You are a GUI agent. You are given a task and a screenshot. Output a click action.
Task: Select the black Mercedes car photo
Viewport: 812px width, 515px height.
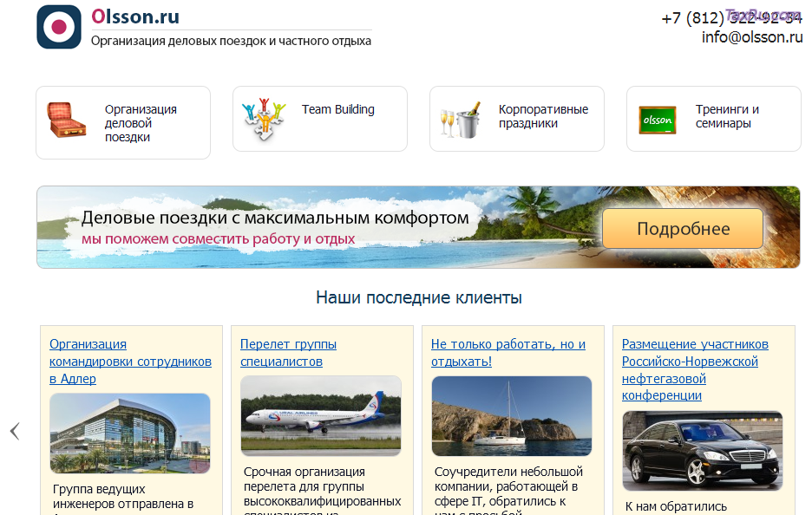coord(704,451)
